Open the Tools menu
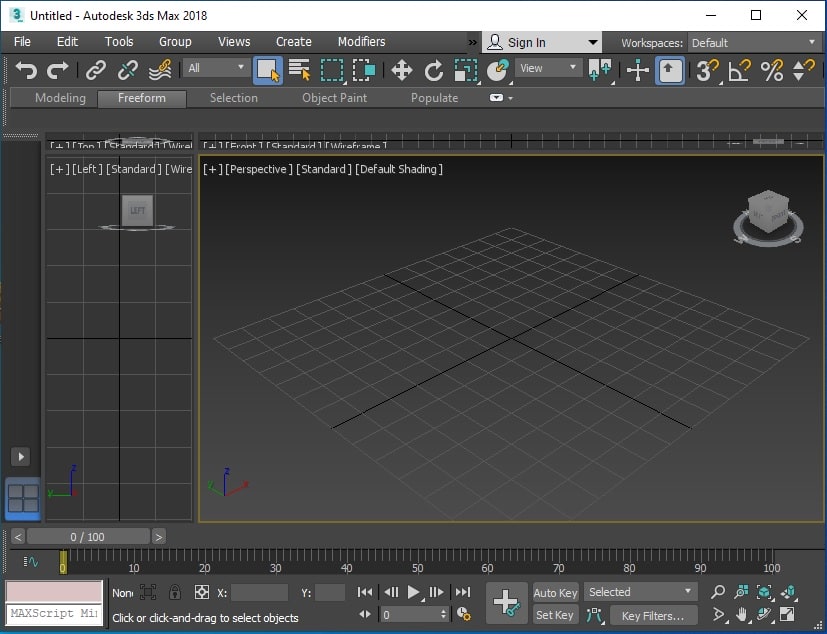Screen dimensions: 827x634 [x=119, y=42]
